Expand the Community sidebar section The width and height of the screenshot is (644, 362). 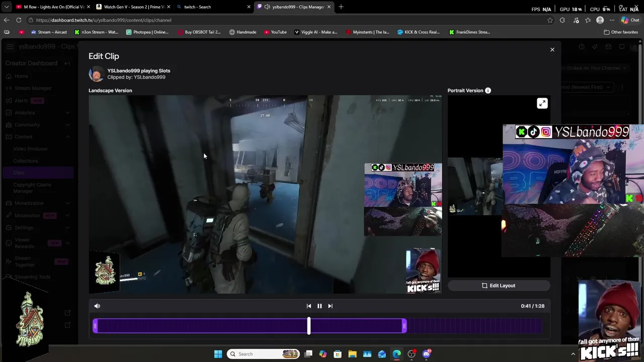coord(38,125)
